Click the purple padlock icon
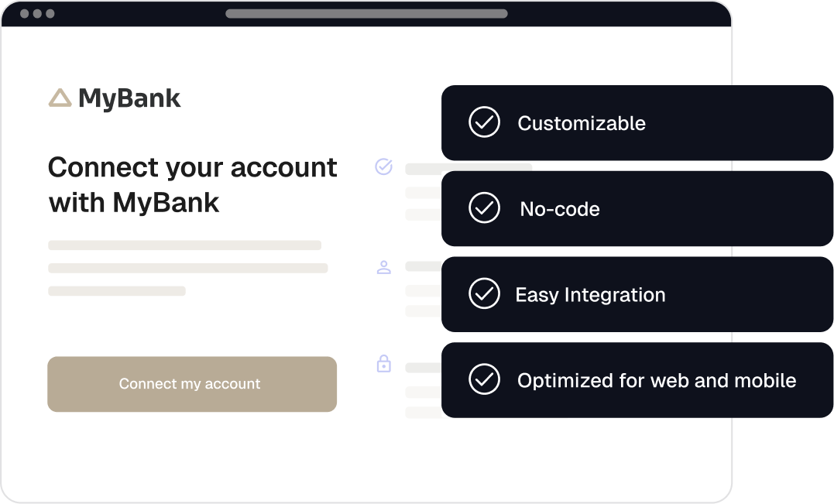This screenshot has height=504, width=834. tap(383, 363)
